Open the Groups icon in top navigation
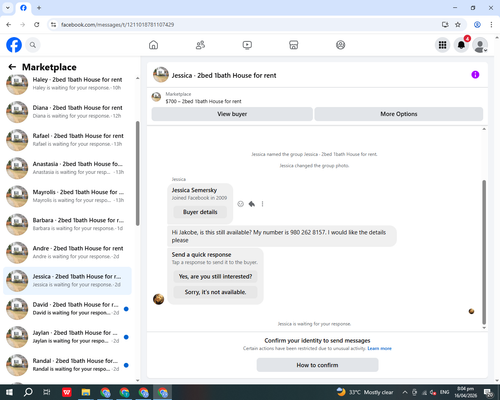The height and width of the screenshot is (400, 500). [340, 45]
